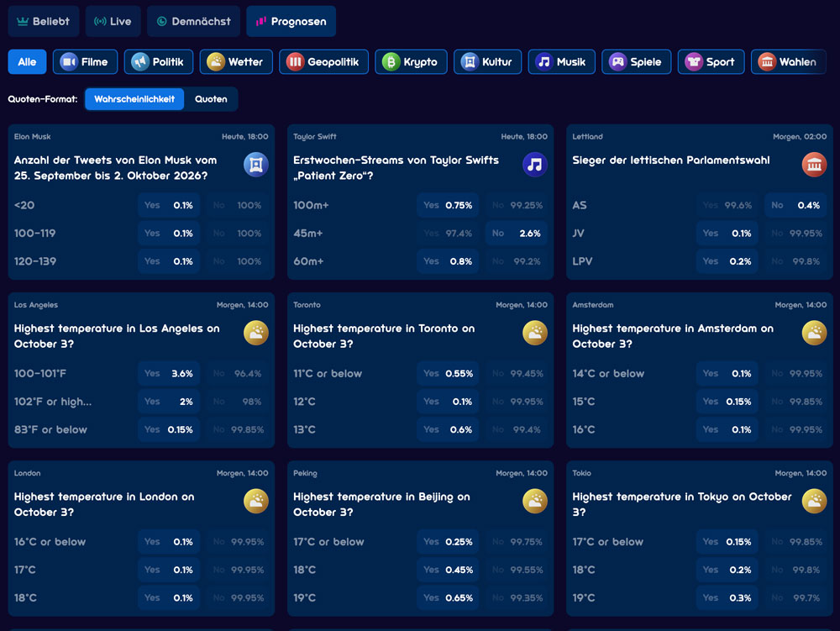The width and height of the screenshot is (840, 631).
Task: Filter by the Filme category
Action: pos(85,61)
